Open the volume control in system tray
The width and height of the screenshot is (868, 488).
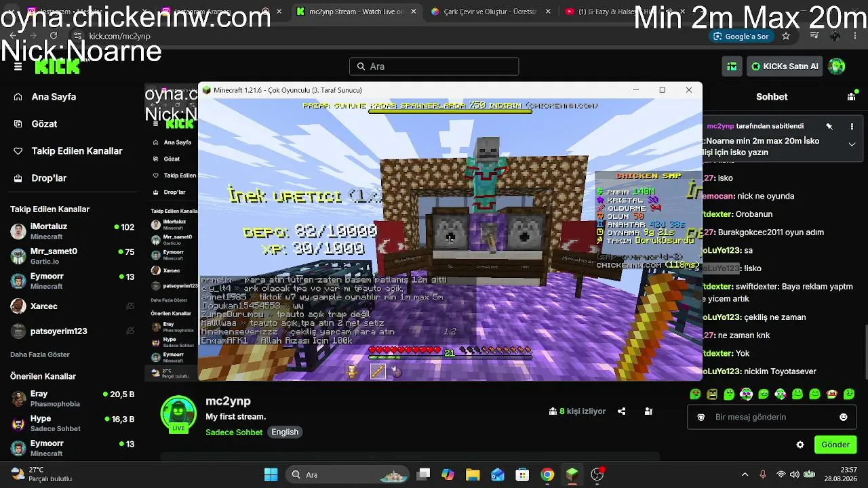tap(795, 474)
